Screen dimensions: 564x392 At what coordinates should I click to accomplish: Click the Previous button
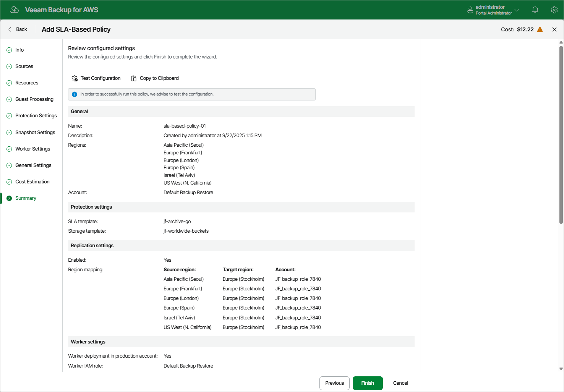(x=334, y=383)
